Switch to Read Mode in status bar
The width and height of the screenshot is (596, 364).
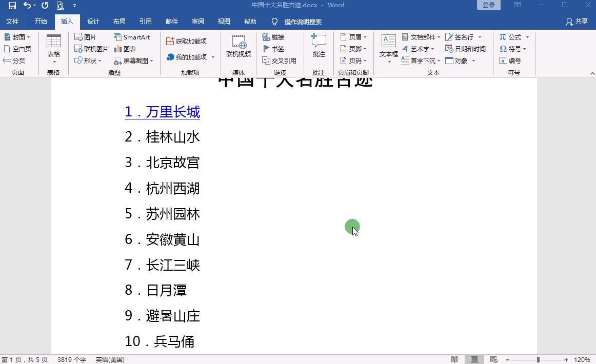pos(454,359)
